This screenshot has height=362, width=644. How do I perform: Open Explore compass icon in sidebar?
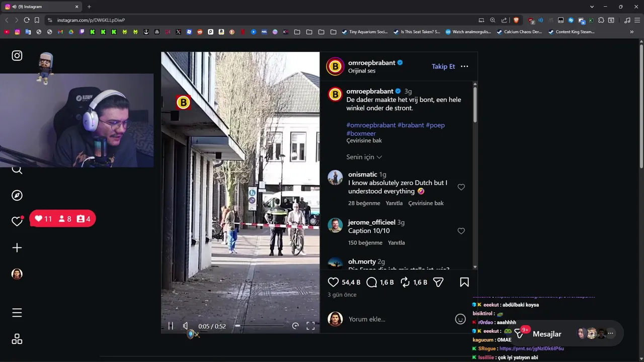coord(17,196)
